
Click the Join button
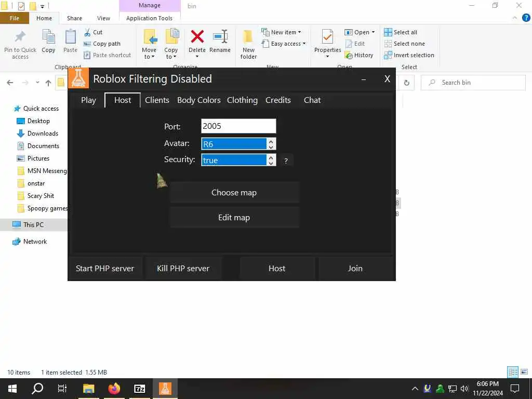point(355,269)
